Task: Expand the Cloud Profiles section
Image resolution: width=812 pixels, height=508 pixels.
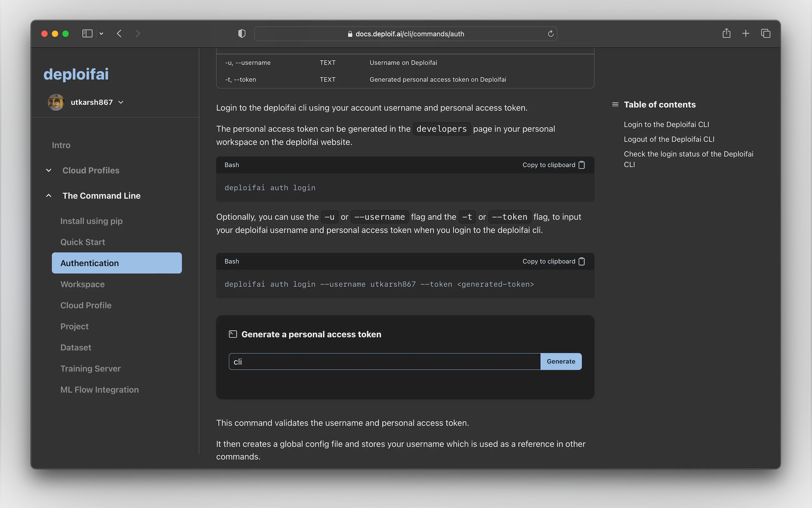Action: point(49,170)
